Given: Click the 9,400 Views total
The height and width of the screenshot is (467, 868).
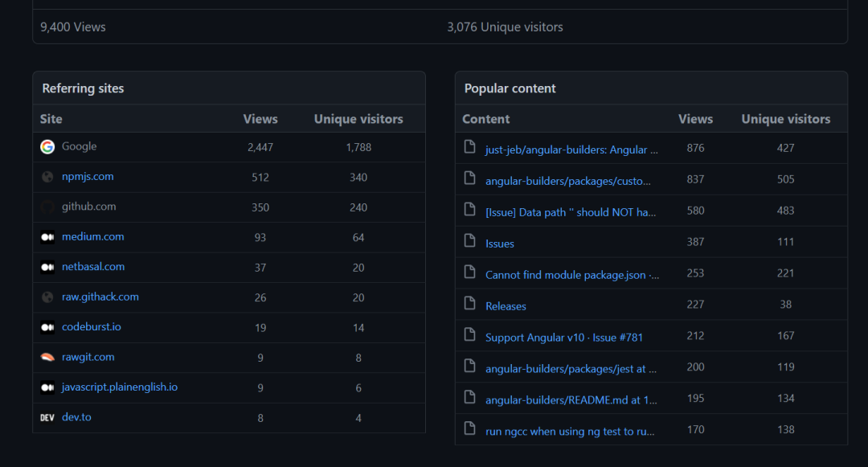Looking at the screenshot, I should 73,27.
